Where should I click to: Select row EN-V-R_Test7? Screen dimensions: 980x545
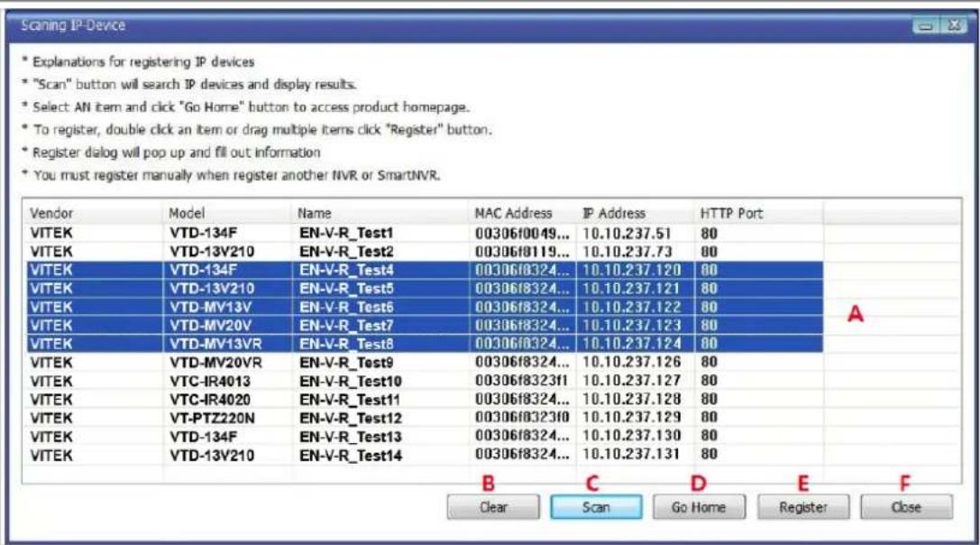pos(424,326)
